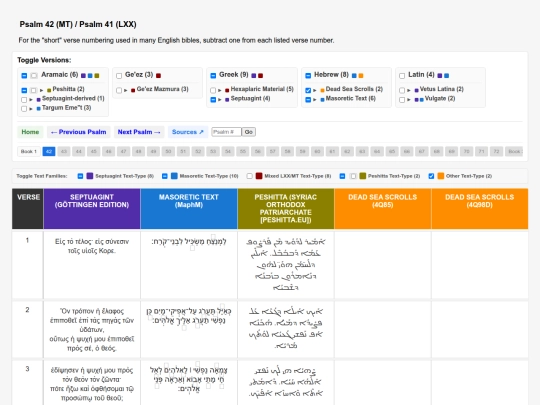
Task: Select the Book 1 tab
Action: [x=29, y=151]
